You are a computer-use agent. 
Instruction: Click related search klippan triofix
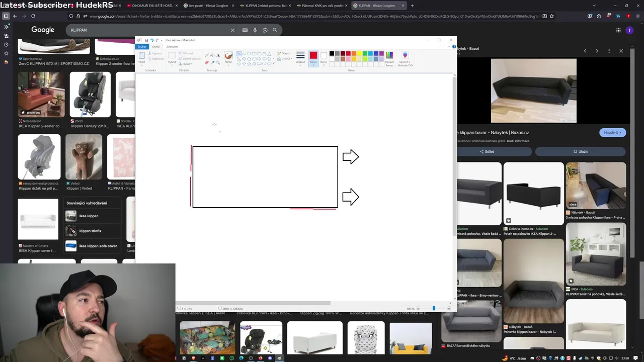[x=93, y=231]
